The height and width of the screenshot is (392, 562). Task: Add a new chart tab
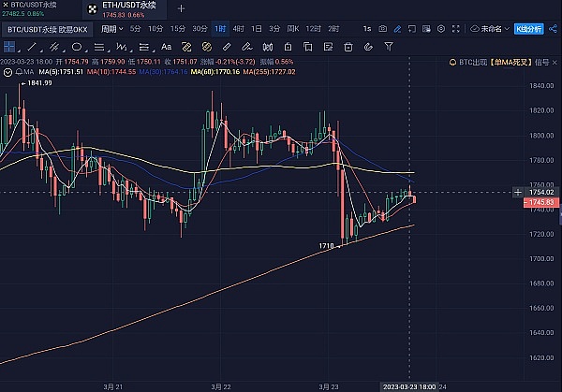point(181,8)
